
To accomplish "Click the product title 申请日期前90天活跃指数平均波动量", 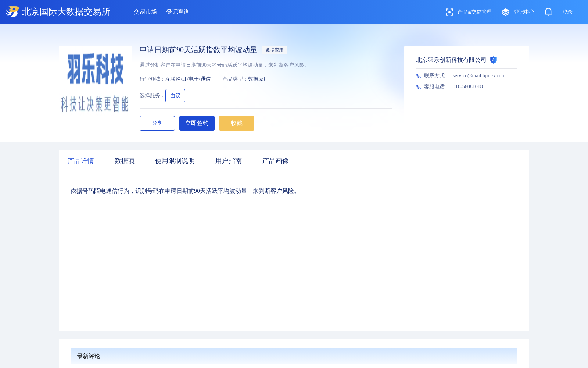I will click(198, 50).
